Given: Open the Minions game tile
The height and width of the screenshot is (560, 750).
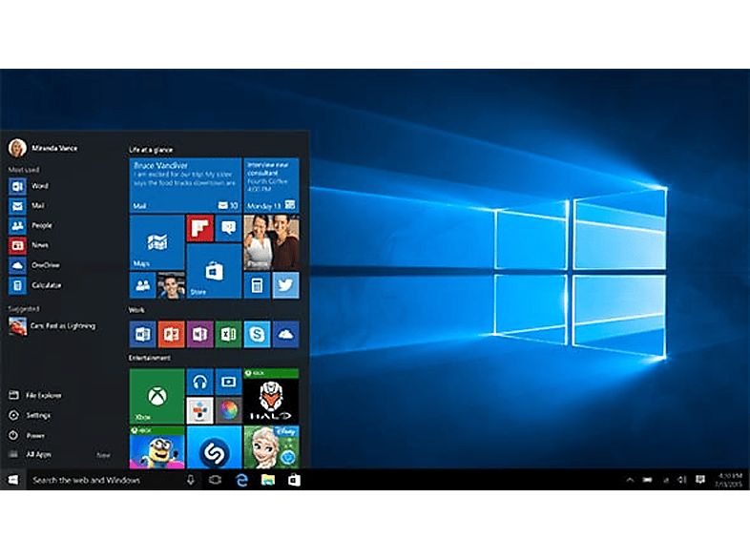Looking at the screenshot, I should point(156,447).
